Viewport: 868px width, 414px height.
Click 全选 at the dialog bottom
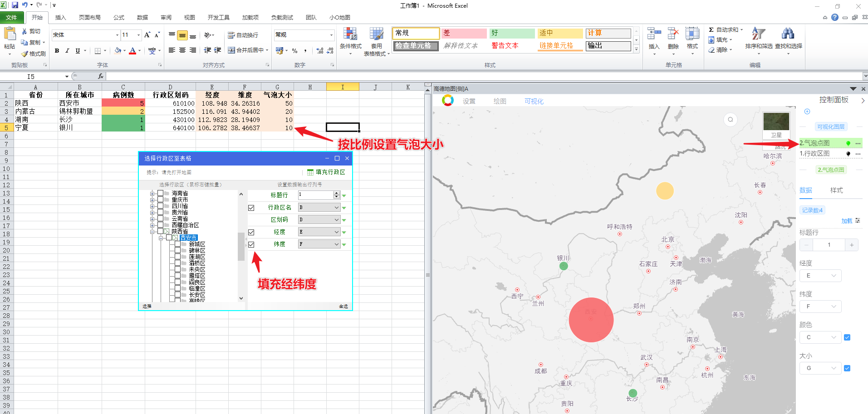(x=343, y=307)
